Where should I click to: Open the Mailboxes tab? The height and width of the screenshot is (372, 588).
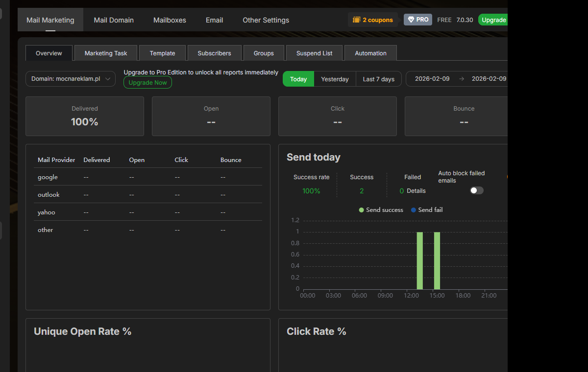(x=170, y=20)
